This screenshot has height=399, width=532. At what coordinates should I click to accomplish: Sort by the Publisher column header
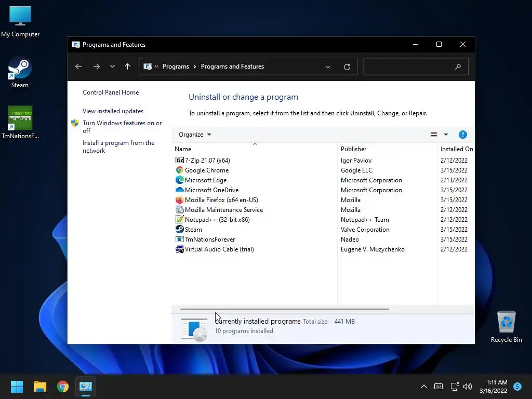click(x=353, y=149)
